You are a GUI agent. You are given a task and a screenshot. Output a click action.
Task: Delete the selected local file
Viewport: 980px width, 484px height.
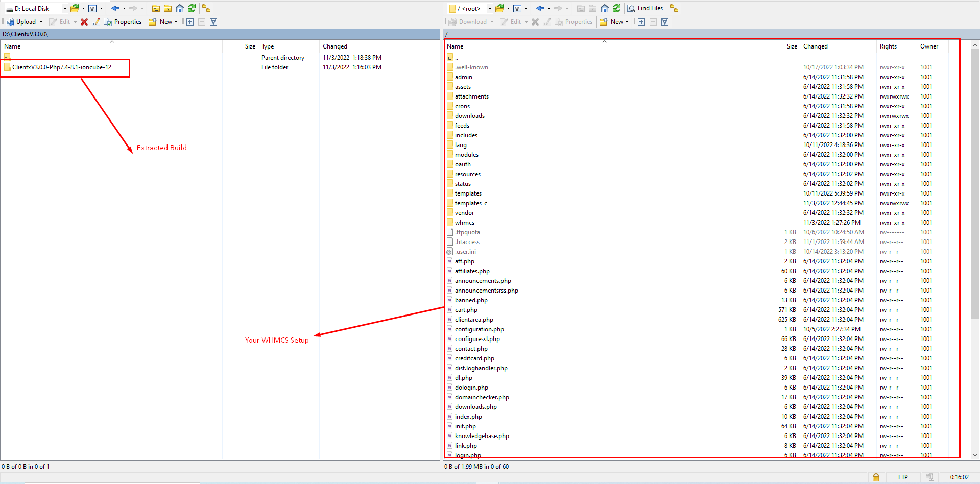click(84, 22)
